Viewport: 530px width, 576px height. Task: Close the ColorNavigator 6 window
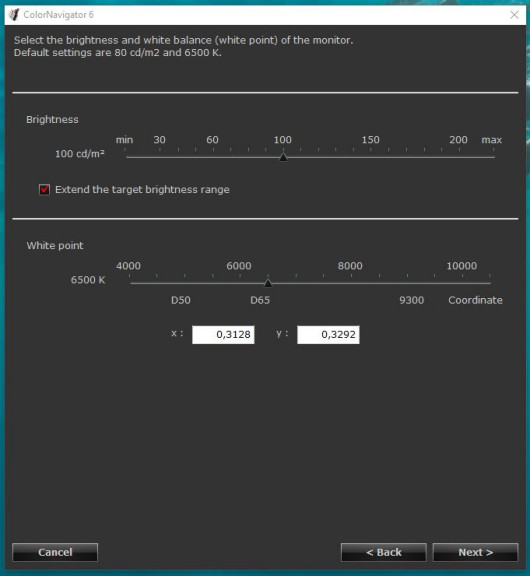[514, 15]
